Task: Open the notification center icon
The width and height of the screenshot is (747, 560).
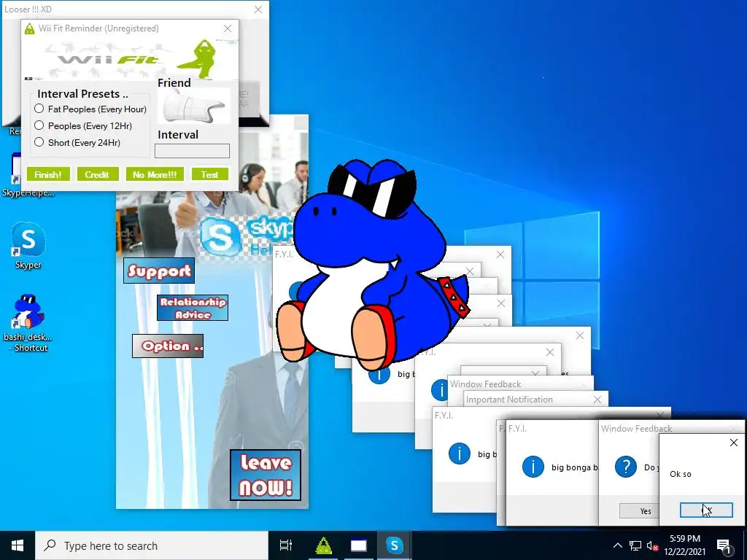Action: pyautogui.click(x=724, y=545)
